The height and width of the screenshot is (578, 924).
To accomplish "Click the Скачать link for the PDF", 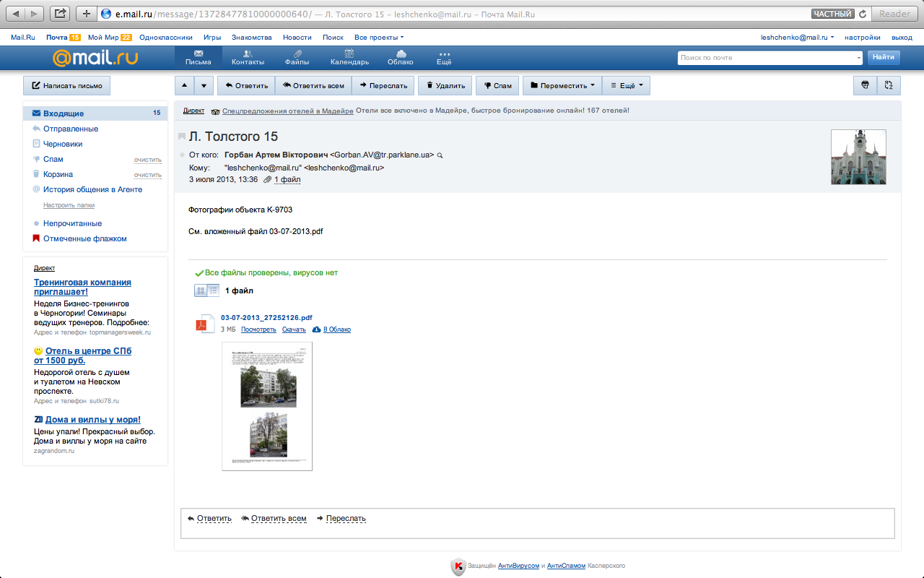I will pyautogui.click(x=294, y=329).
